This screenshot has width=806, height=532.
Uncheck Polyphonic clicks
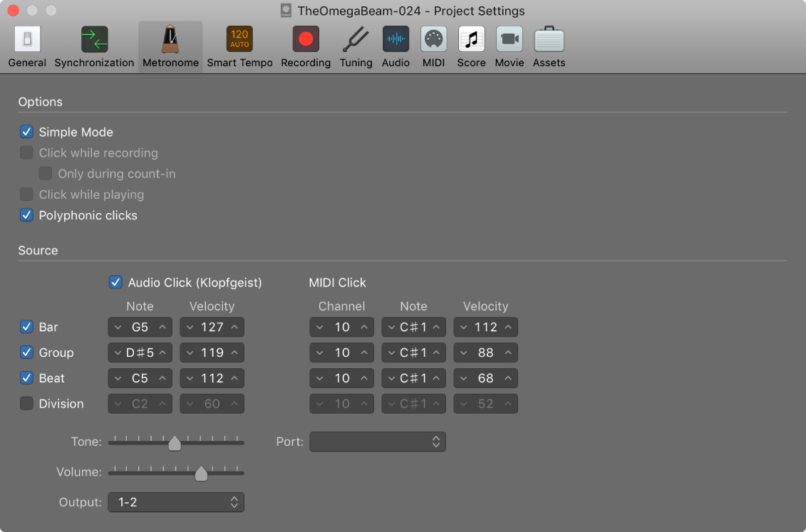pos(26,215)
